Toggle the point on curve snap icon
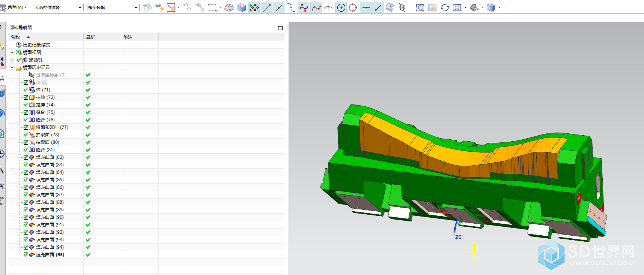Screen dimensions: 644x275 click(x=378, y=7)
